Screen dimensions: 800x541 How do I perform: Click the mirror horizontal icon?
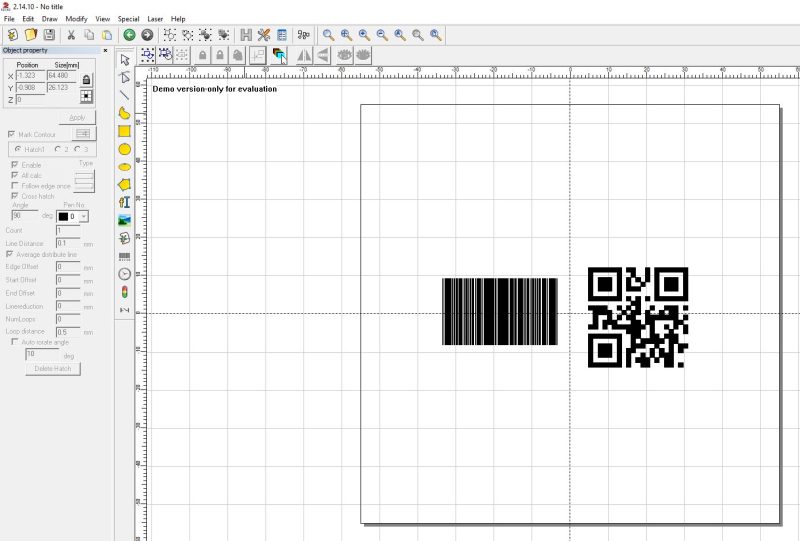point(304,55)
